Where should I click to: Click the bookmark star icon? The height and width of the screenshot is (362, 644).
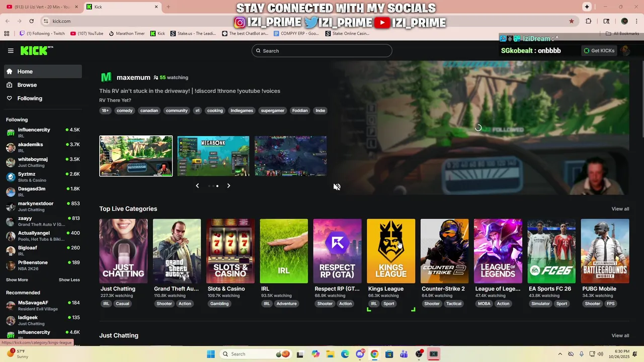572,21
